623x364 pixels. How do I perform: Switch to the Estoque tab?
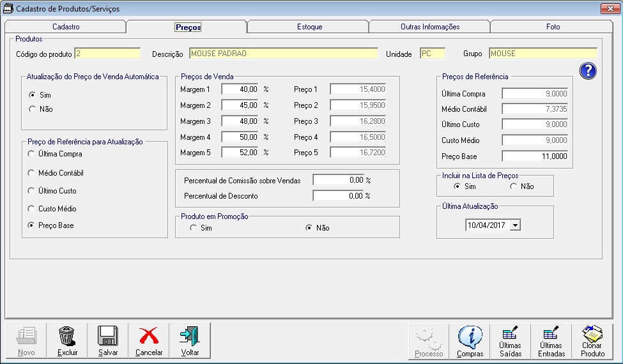pos(309,27)
